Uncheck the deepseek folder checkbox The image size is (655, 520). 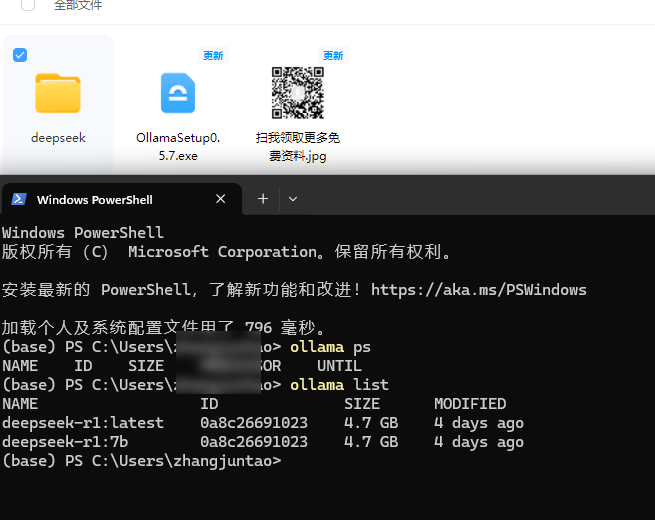click(20, 55)
